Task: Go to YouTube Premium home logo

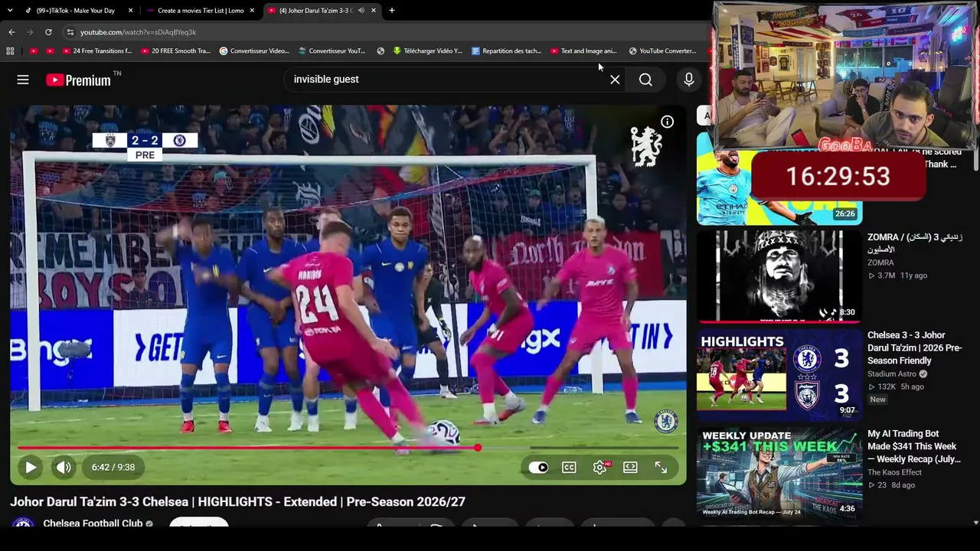Action: tap(78, 80)
